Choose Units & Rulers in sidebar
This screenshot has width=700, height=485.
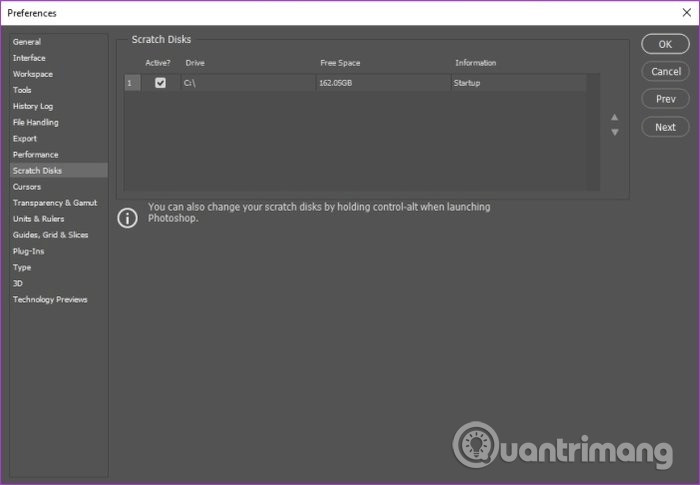point(37,219)
